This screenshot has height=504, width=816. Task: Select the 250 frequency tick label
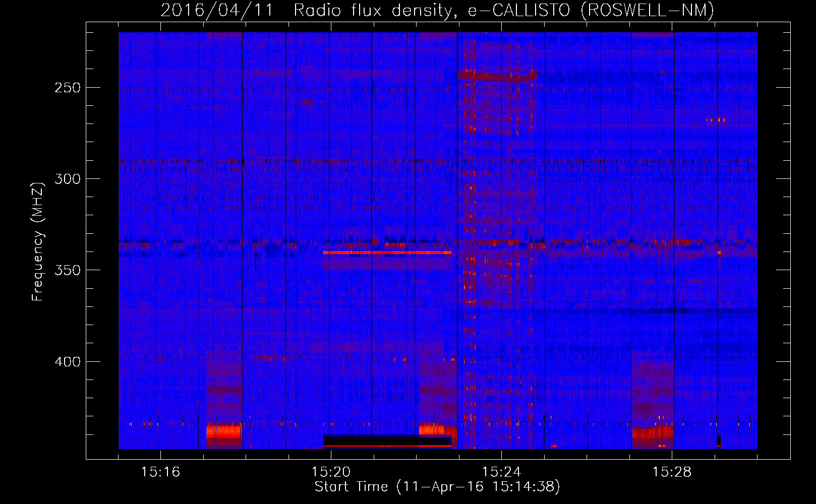(x=68, y=88)
